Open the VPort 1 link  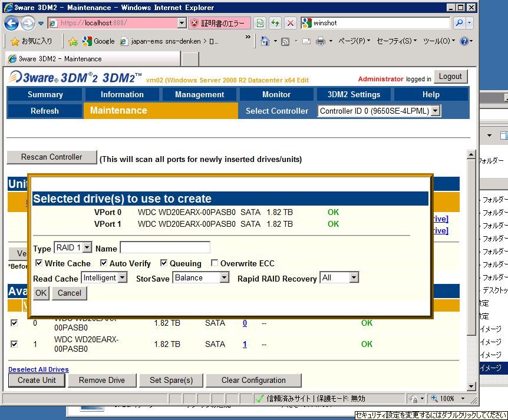[245, 345]
